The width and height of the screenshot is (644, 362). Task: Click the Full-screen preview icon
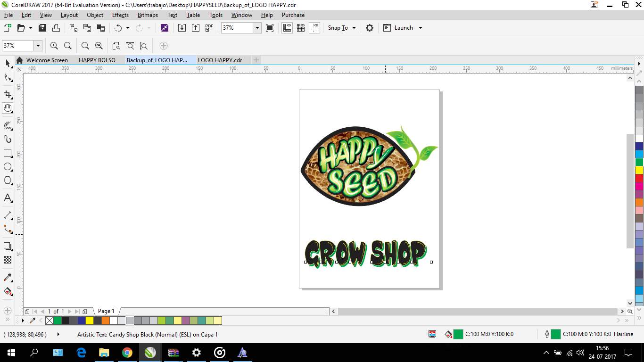pos(270,28)
